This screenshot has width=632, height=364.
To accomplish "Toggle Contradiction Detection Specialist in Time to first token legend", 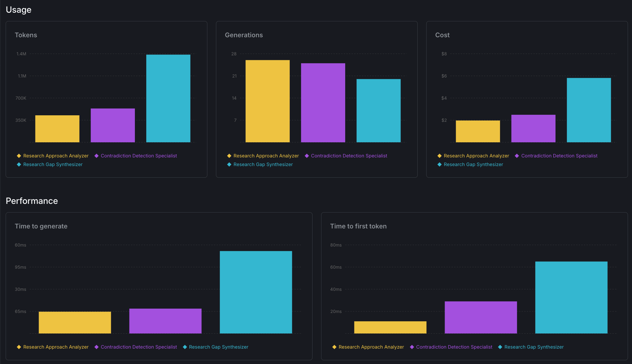I will click(454, 347).
